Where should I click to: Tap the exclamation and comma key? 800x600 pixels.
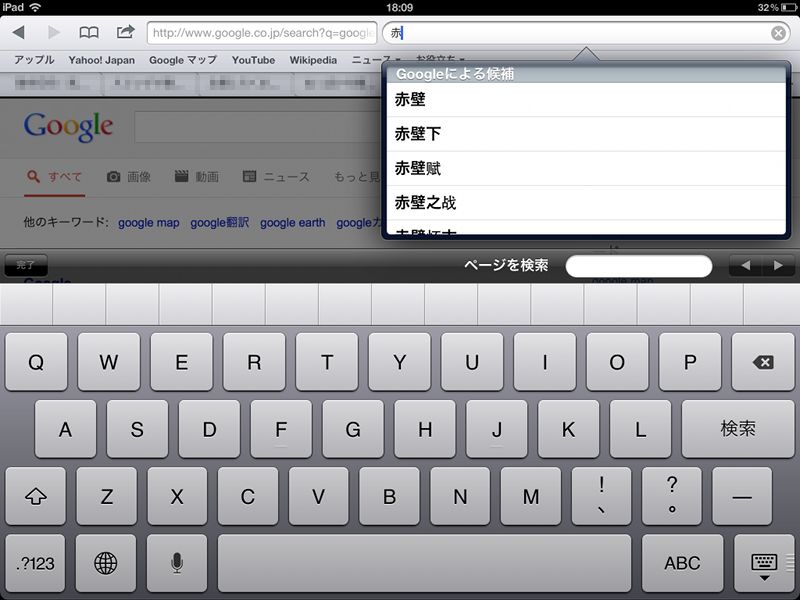602,496
